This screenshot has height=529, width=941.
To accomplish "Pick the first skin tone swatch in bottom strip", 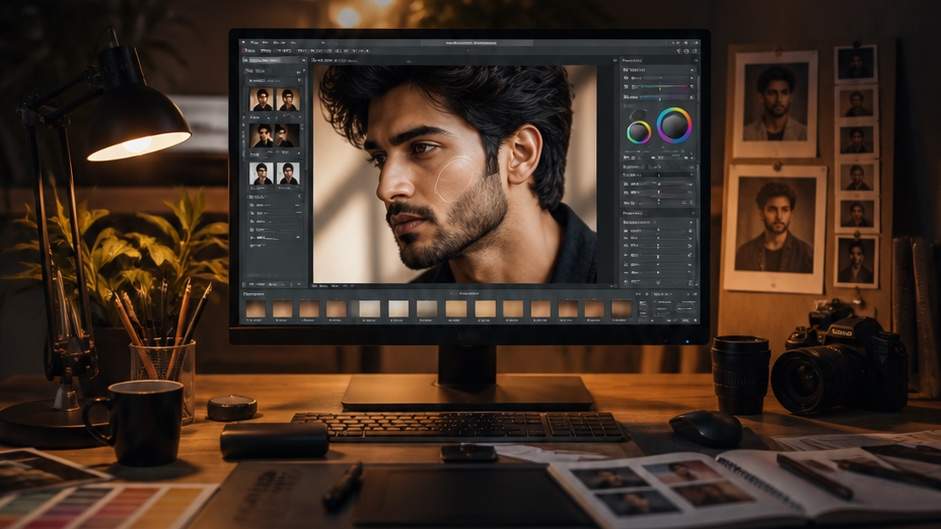I will pos(256,309).
